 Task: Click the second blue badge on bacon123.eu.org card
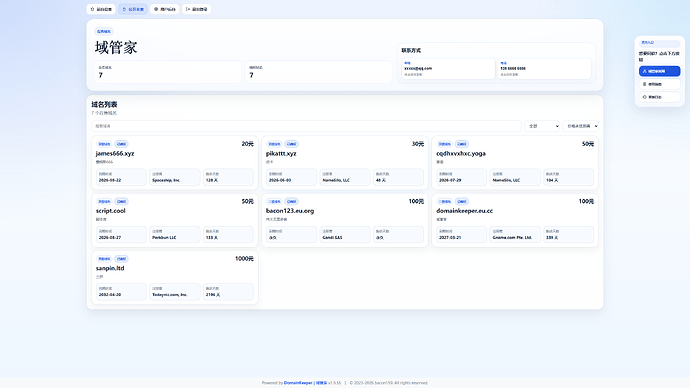pyautogui.click(x=291, y=201)
